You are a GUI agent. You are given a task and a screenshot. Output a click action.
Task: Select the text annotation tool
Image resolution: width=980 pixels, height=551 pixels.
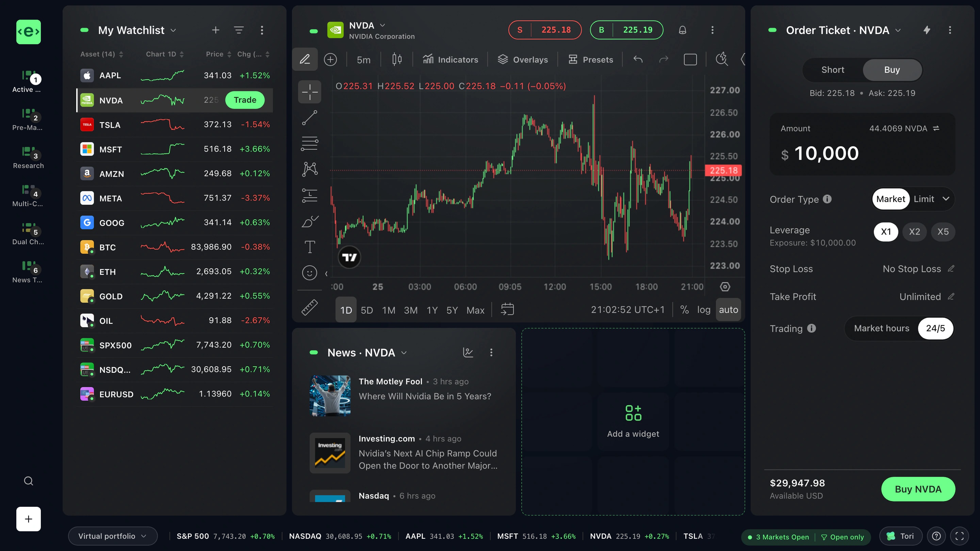click(309, 247)
